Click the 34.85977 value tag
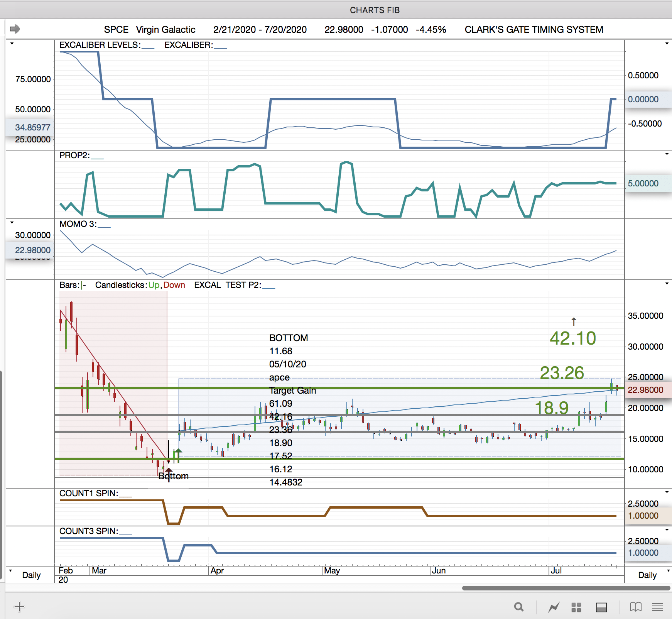The width and height of the screenshot is (672, 619). click(30, 127)
